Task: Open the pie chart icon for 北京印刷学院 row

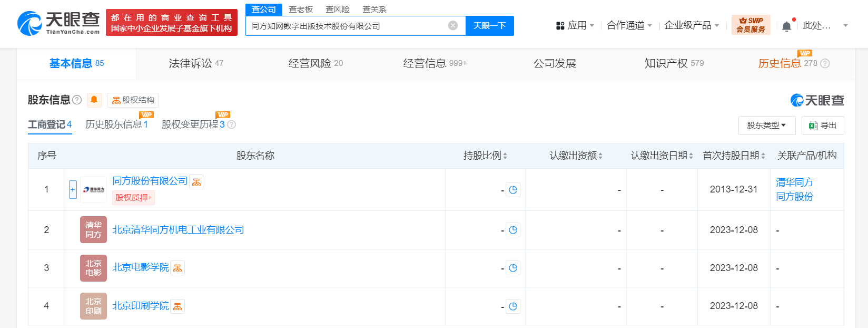Action: 513,306
